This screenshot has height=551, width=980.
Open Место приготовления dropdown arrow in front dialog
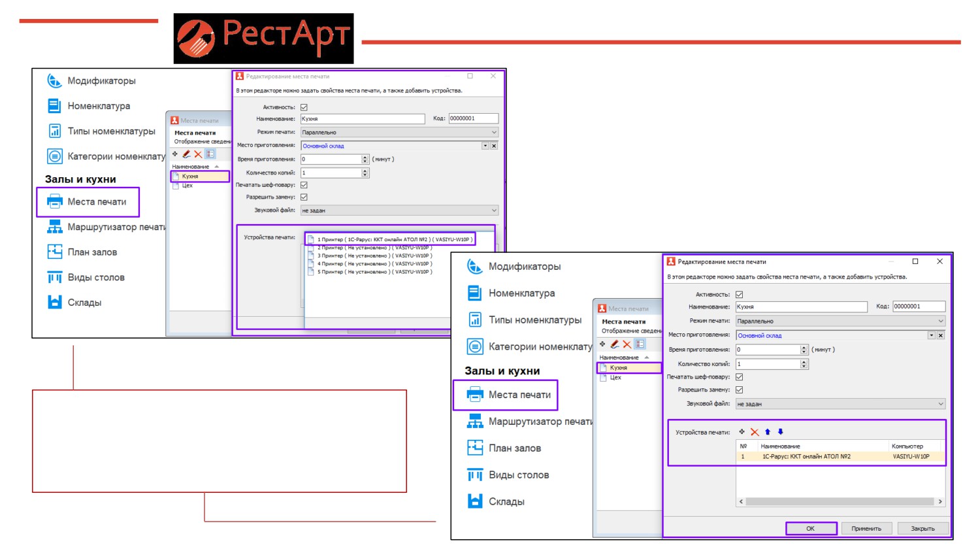[x=931, y=335]
